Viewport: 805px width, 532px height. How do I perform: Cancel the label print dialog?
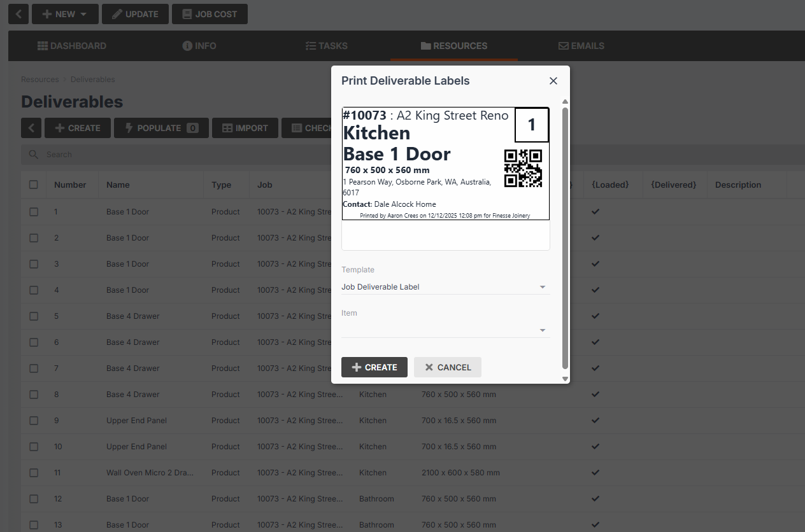pos(447,367)
